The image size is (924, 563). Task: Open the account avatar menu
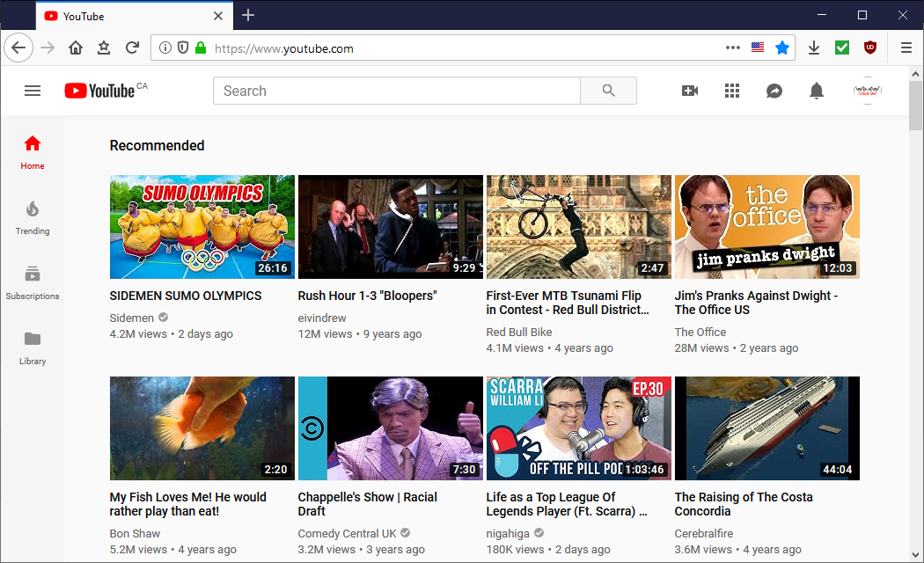point(868,91)
